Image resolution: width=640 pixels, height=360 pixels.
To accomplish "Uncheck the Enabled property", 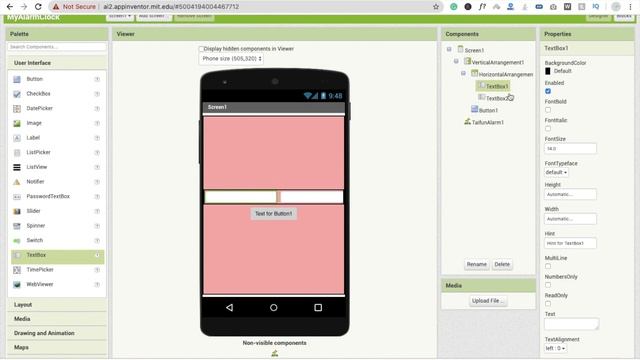I will tap(548, 91).
